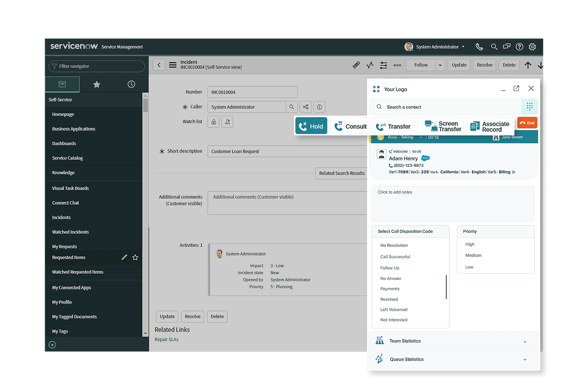Put the call on Hold
The height and width of the screenshot is (390, 588).
click(x=311, y=126)
